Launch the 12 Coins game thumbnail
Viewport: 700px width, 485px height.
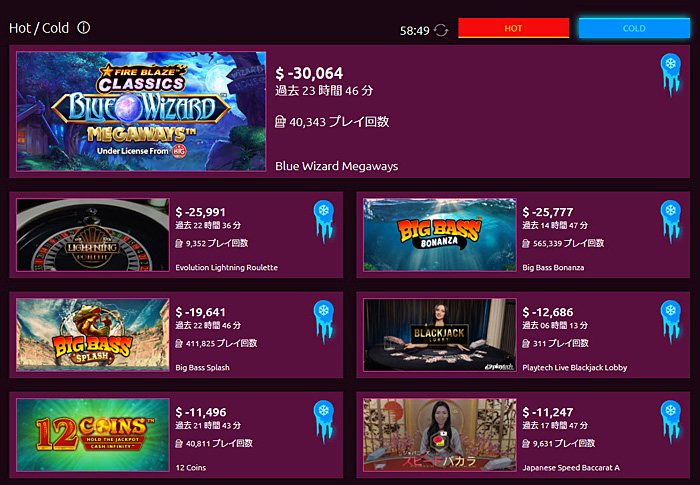[93, 435]
